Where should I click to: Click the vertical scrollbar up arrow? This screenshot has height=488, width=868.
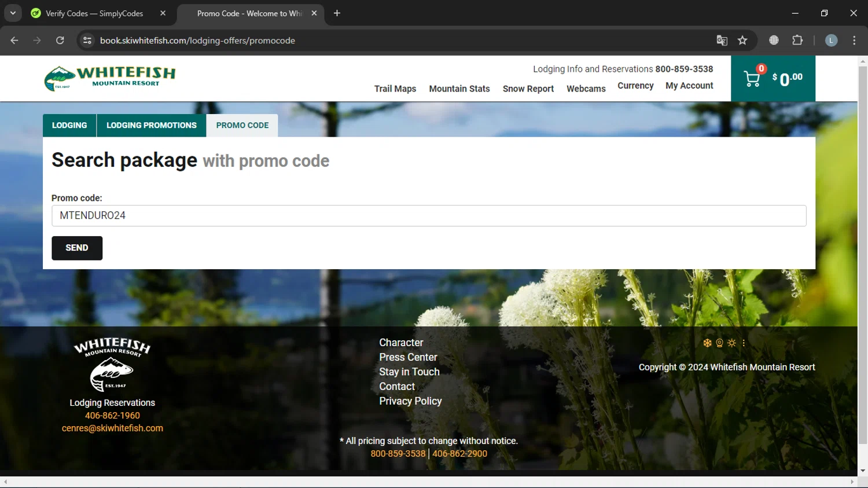(x=863, y=61)
